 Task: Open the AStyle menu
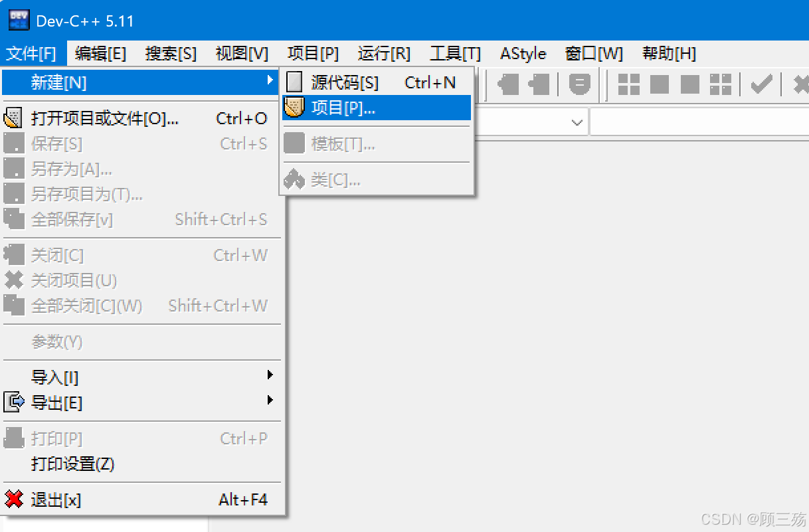click(523, 53)
